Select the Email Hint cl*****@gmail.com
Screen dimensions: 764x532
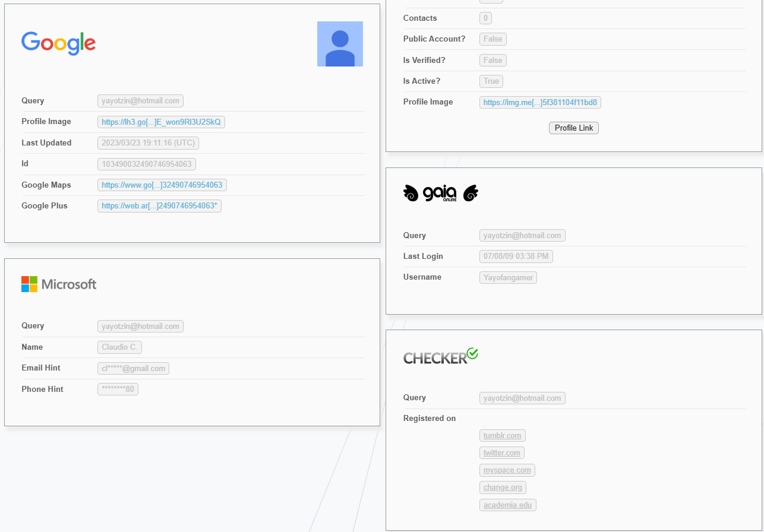133,369
